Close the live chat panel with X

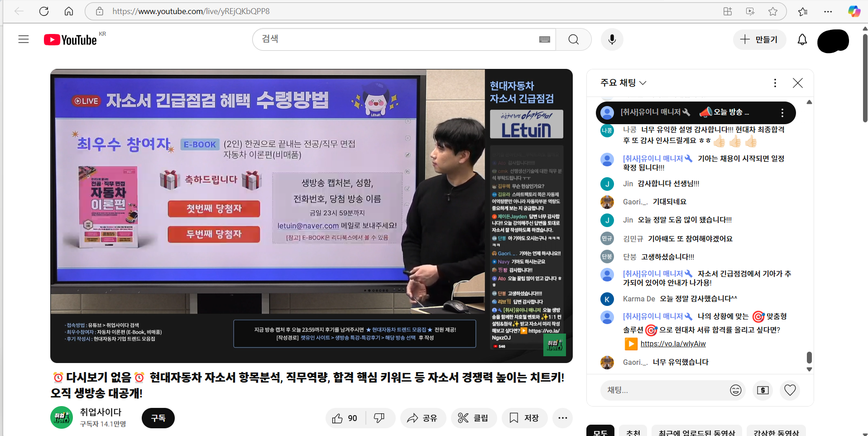point(798,83)
